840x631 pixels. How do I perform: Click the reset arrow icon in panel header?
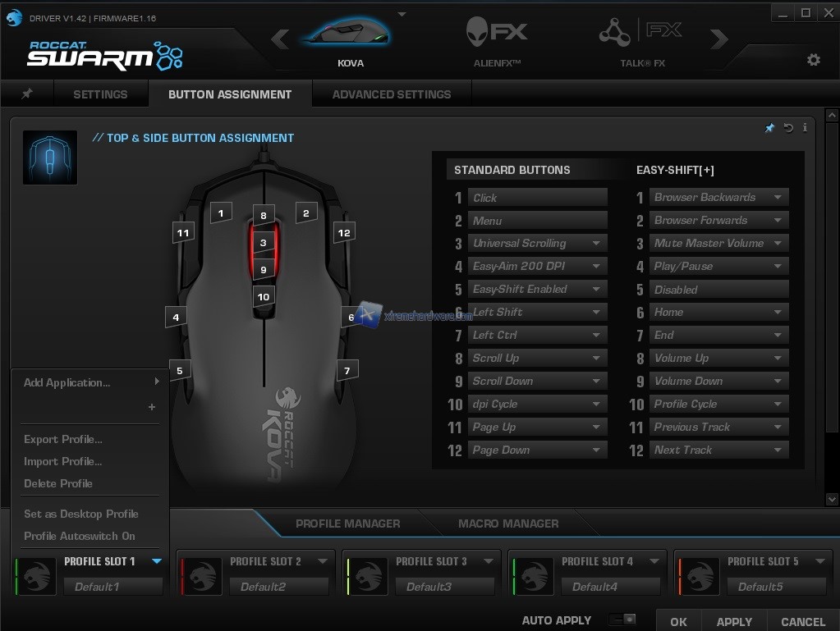coord(788,128)
